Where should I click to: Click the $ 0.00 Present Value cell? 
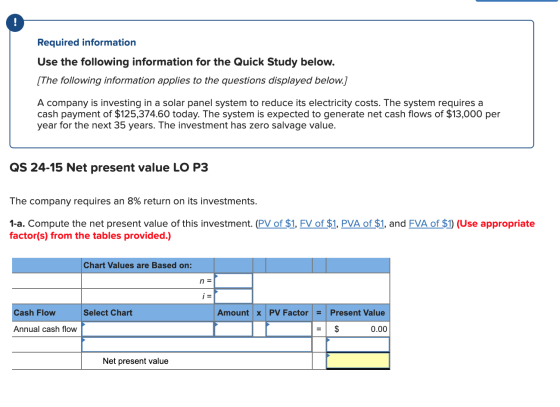pos(358,329)
